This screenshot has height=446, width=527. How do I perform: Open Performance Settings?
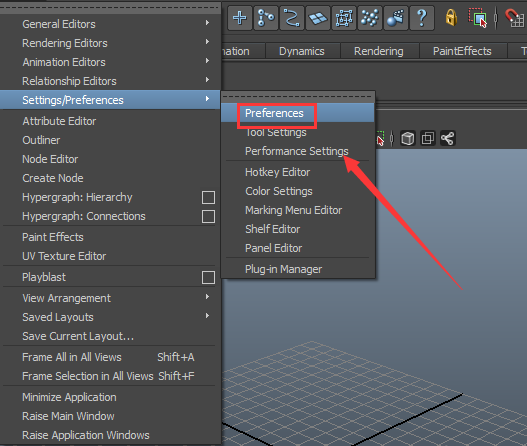click(298, 151)
